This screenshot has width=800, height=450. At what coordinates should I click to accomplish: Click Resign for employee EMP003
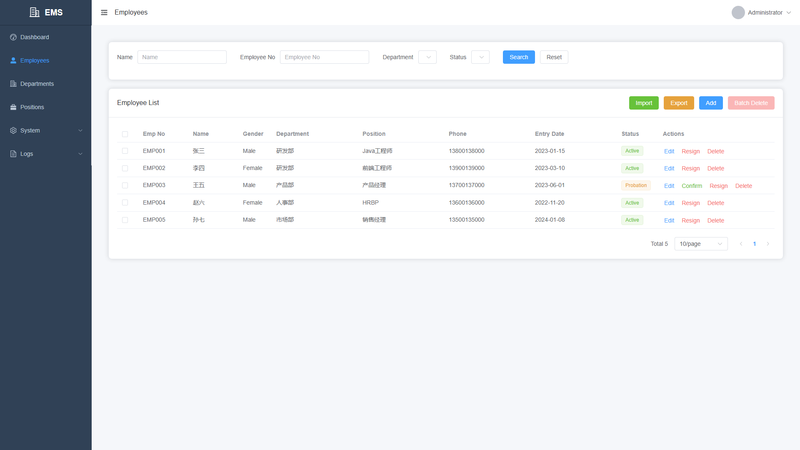coord(718,186)
